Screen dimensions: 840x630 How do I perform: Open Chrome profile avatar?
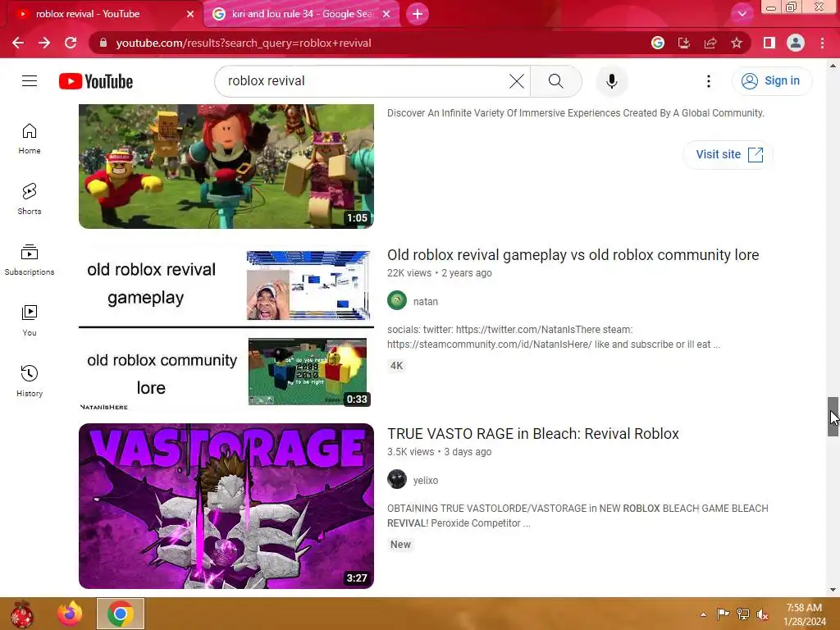click(796, 43)
